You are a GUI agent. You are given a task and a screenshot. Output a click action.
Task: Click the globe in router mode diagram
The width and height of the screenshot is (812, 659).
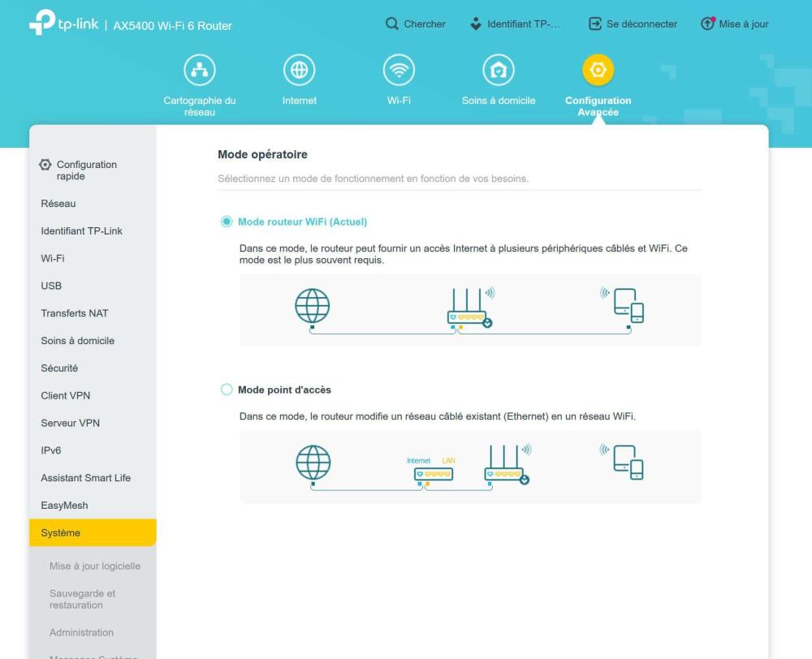coord(313,306)
